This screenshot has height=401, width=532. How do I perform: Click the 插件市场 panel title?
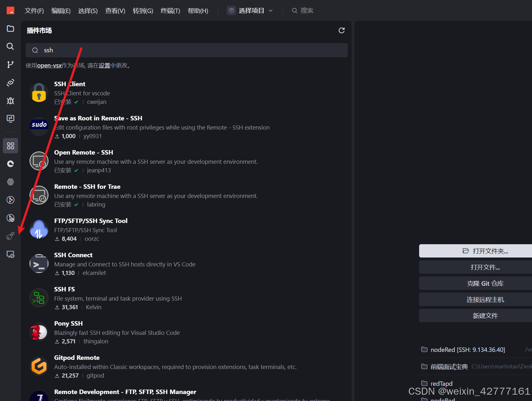point(39,30)
